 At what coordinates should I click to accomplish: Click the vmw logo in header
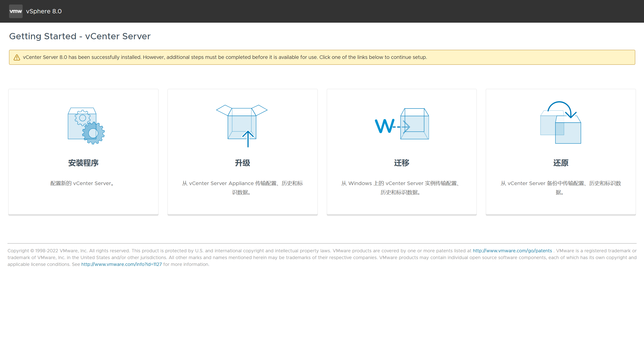(x=16, y=11)
